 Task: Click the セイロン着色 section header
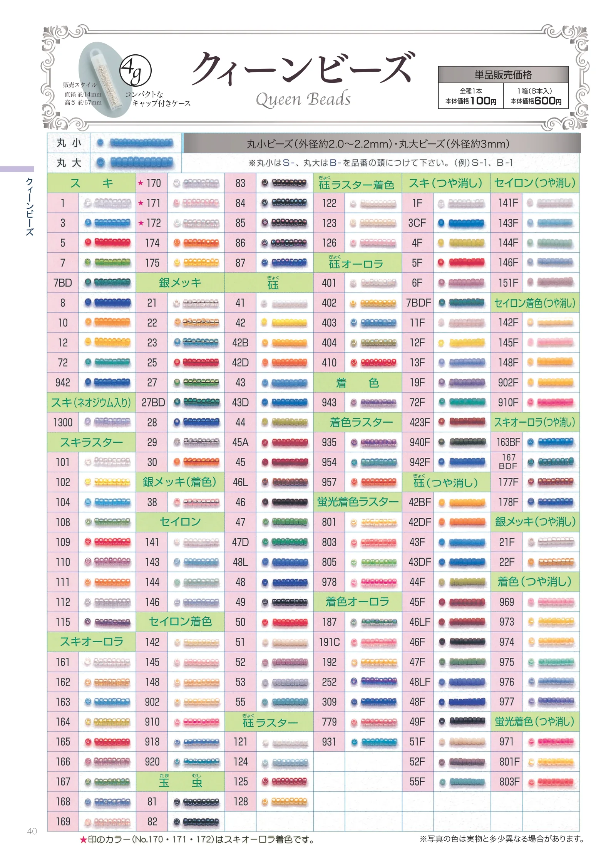(180, 621)
